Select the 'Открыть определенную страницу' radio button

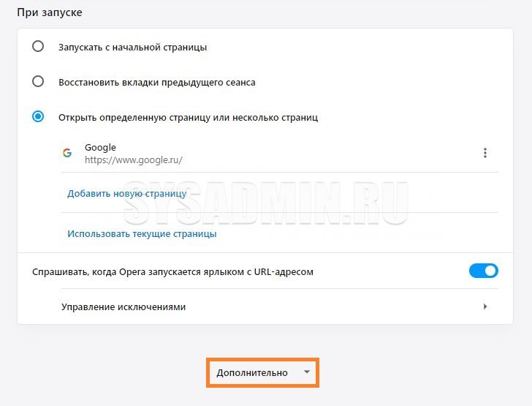pos(38,116)
